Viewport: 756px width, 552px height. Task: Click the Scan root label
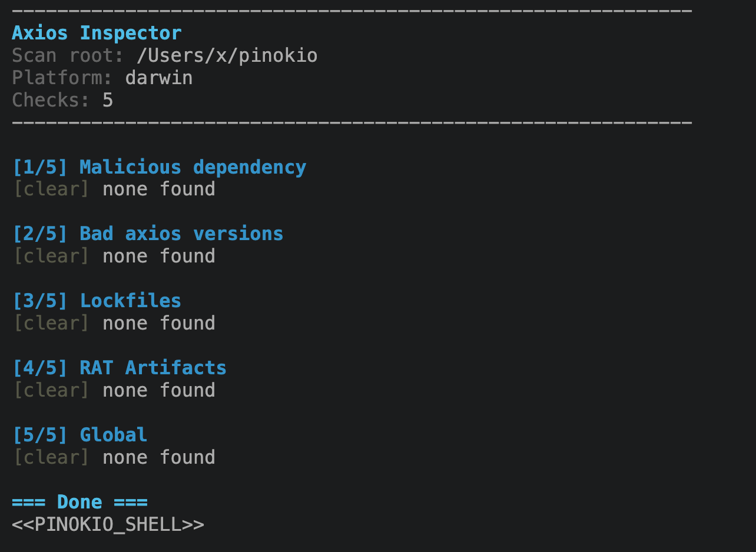68,56
